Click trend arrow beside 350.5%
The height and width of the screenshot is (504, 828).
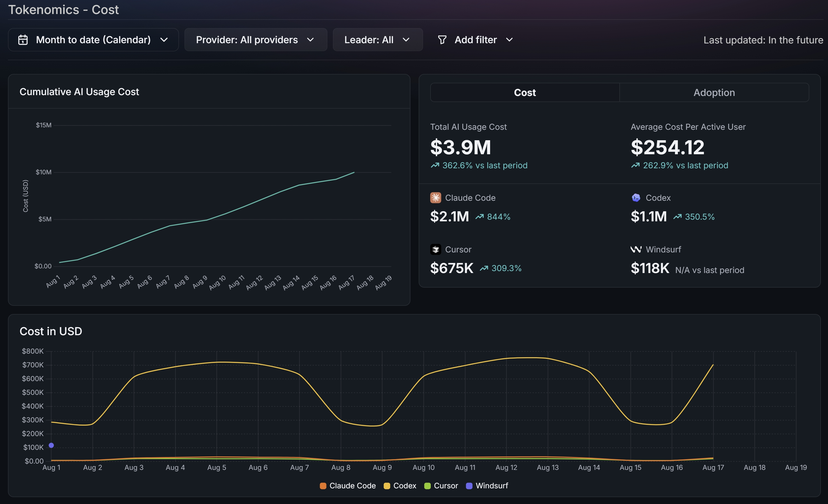(677, 217)
